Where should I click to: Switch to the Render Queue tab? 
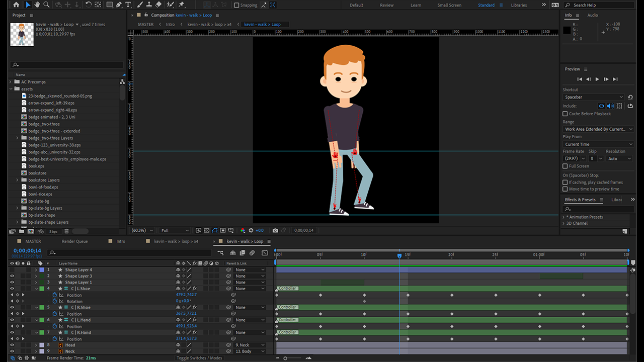[74, 241]
